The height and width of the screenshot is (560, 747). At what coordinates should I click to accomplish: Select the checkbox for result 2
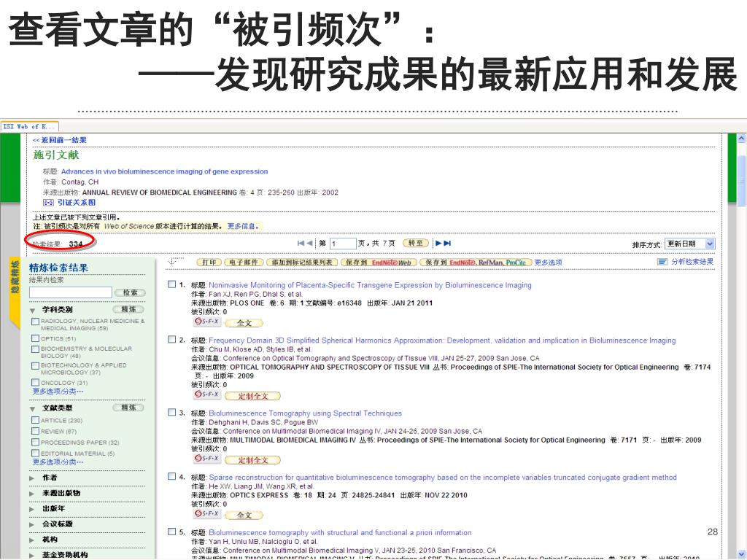pos(171,340)
